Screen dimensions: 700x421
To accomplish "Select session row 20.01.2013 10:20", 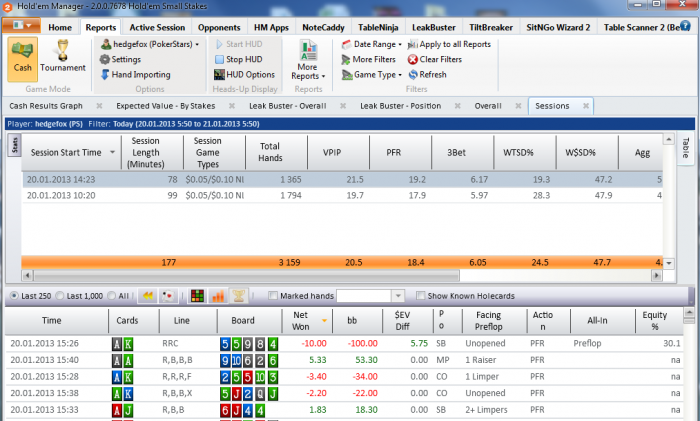I will tap(342, 195).
